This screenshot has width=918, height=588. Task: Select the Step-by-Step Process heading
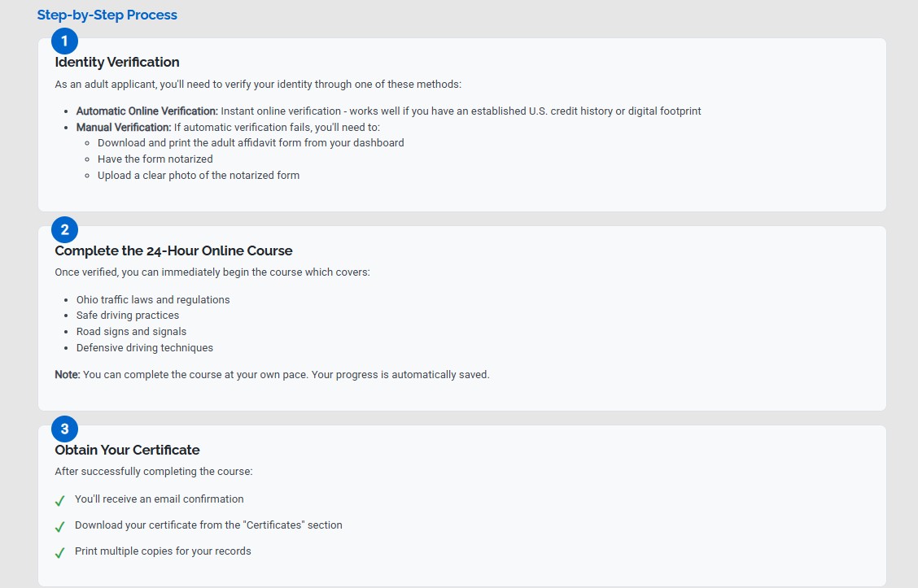[x=107, y=15]
